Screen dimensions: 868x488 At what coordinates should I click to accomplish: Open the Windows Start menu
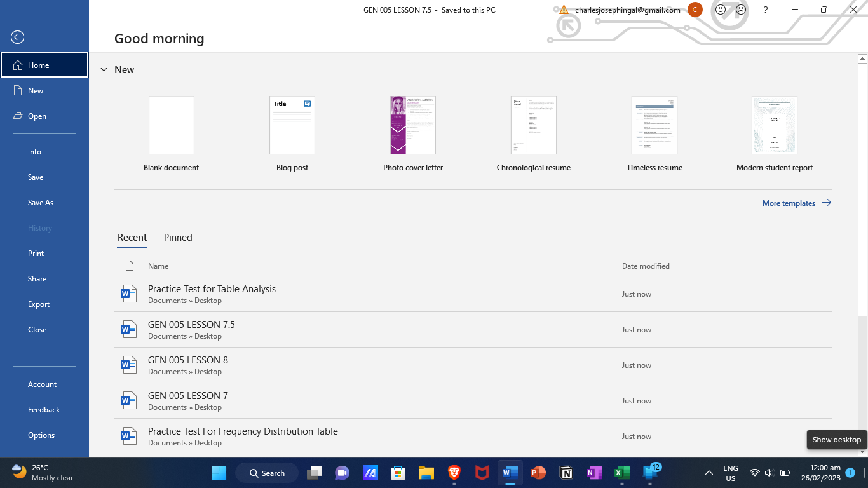[219, 473]
